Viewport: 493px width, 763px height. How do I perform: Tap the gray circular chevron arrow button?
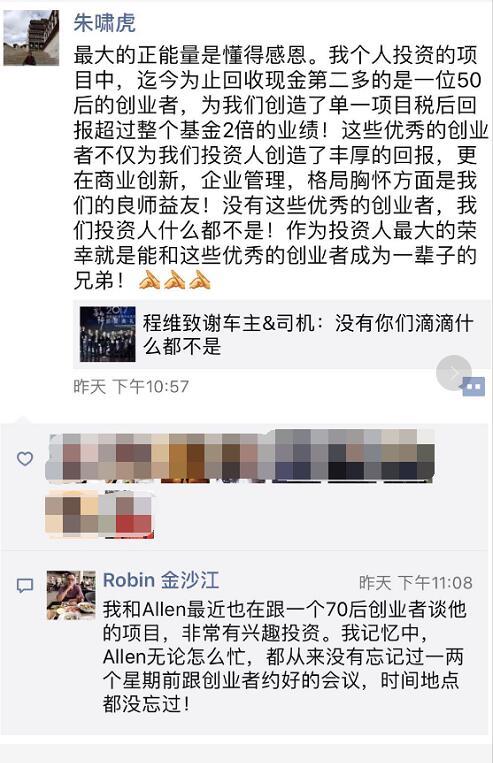pos(454,373)
